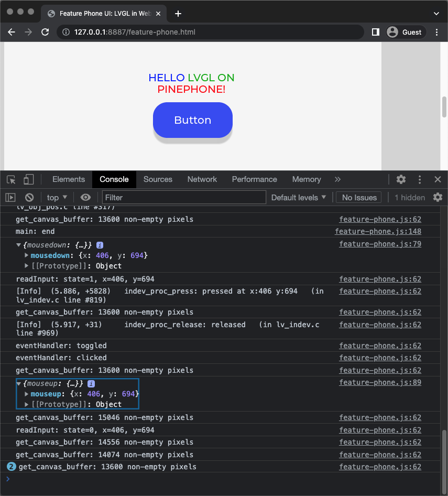Screen dimensions: 448x496
Task: Switch to the Network tab
Action: pos(202,179)
